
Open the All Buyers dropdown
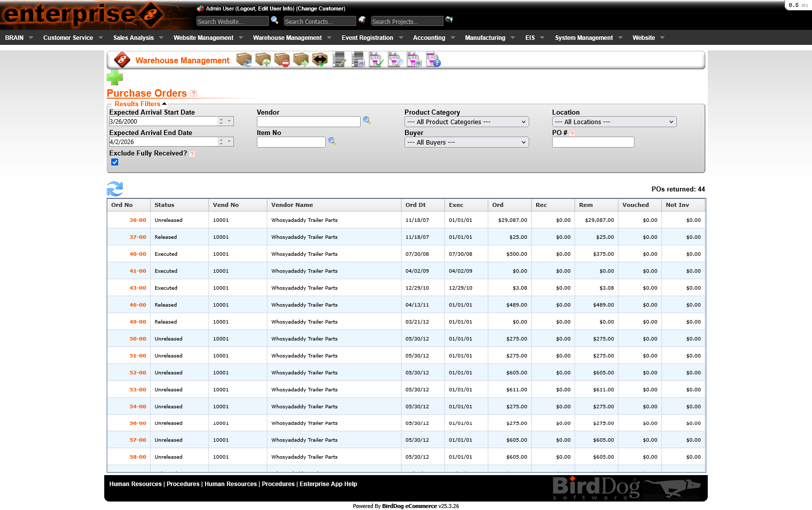click(466, 142)
